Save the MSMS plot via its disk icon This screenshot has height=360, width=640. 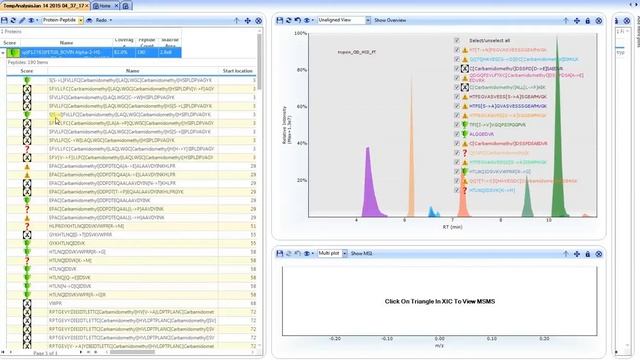point(280,253)
